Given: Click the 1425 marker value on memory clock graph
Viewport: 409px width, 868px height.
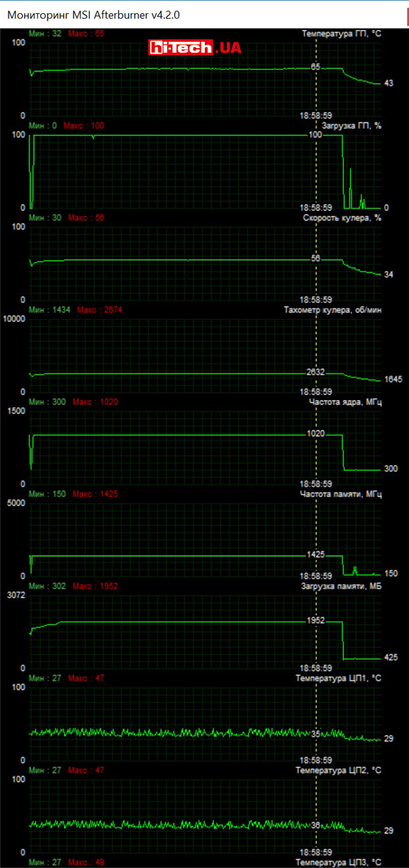Looking at the screenshot, I should (x=315, y=554).
